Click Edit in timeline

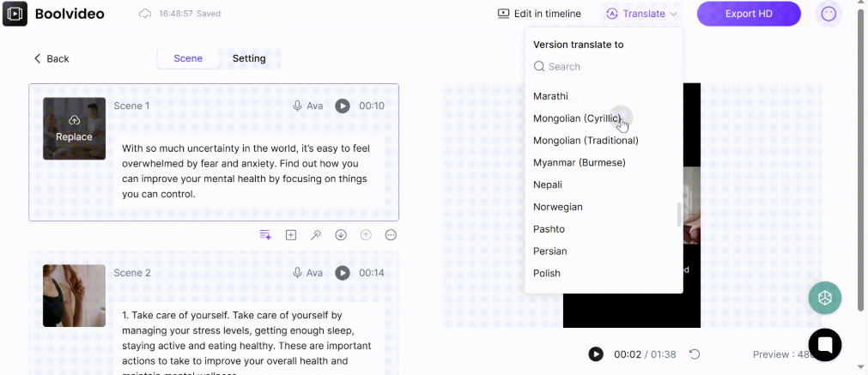(539, 14)
